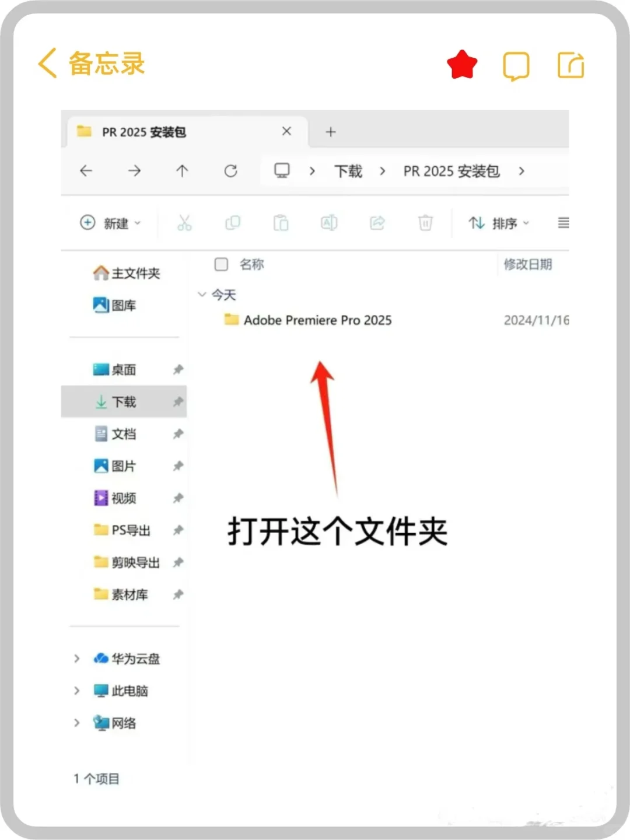Click the Share icon in Explorer toolbar
The width and height of the screenshot is (630, 840).
pyautogui.click(x=377, y=223)
